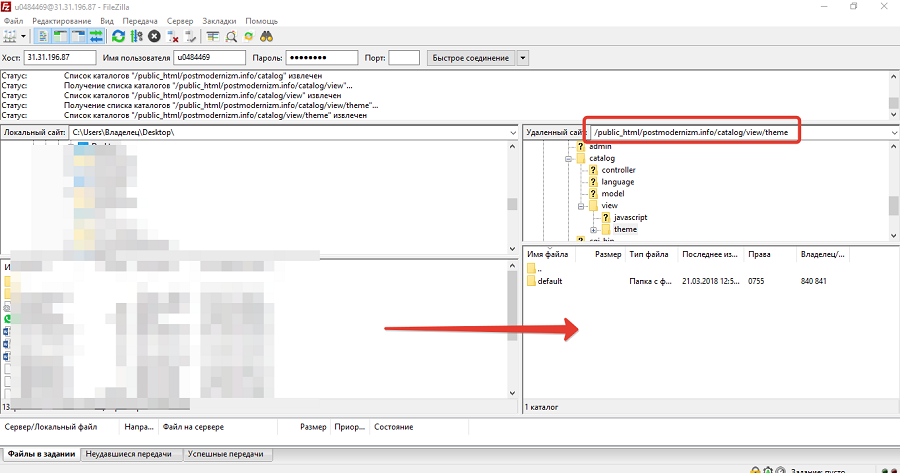Screen dimensions: 900x473
Task: Click the Быстрое соединение button
Action: pos(471,58)
